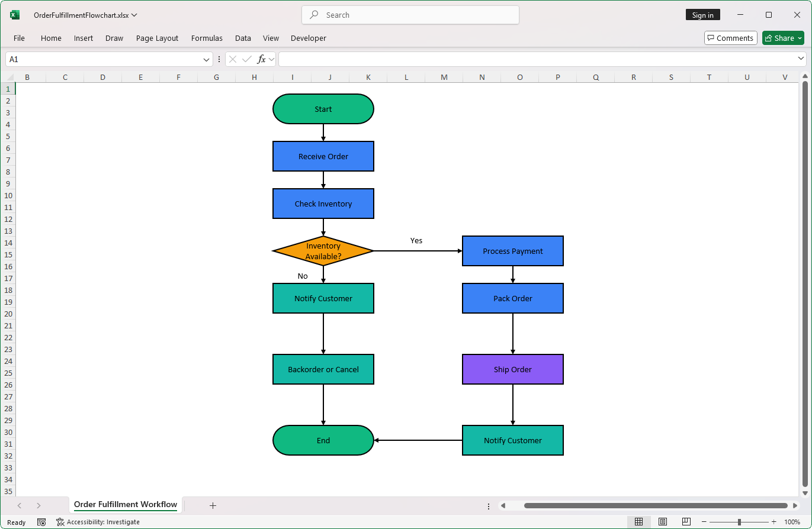Click the zoom slider handle
This screenshot has height=529, width=812.
739,522
